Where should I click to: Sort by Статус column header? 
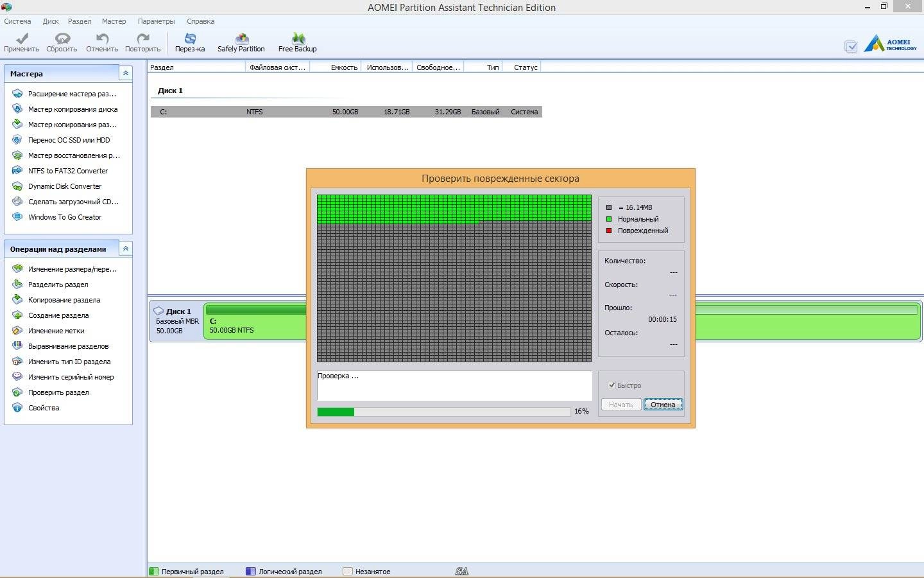pyautogui.click(x=522, y=67)
